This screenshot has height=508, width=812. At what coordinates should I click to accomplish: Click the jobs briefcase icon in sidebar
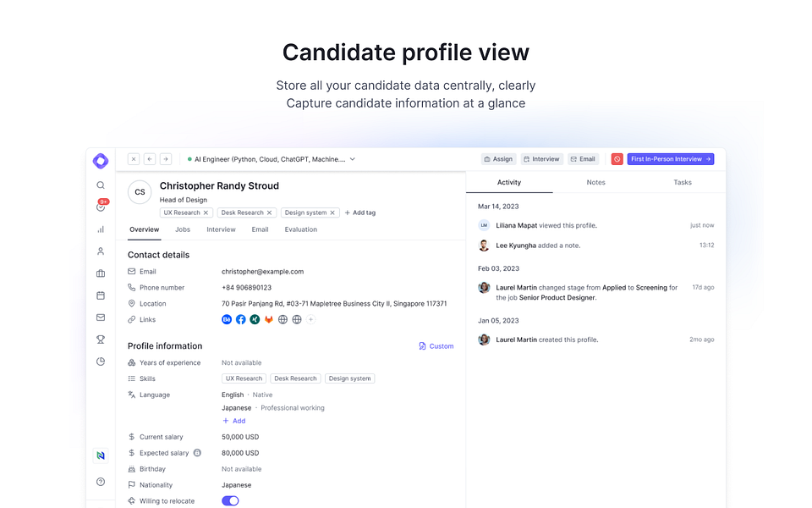tap(101, 272)
